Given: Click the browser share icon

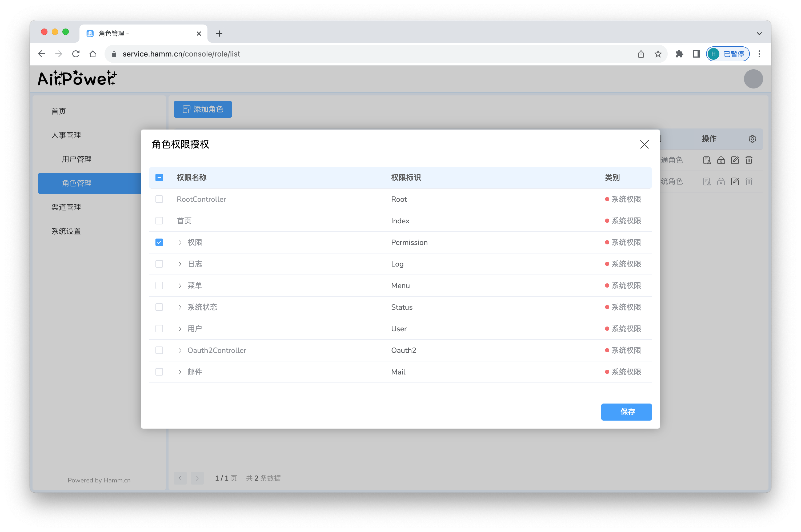Looking at the screenshot, I should pyautogui.click(x=640, y=54).
